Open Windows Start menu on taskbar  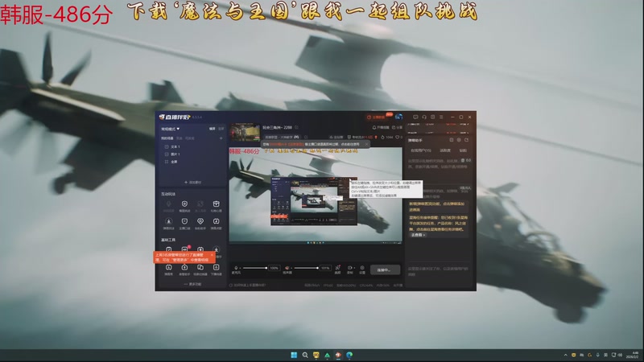pyautogui.click(x=294, y=355)
